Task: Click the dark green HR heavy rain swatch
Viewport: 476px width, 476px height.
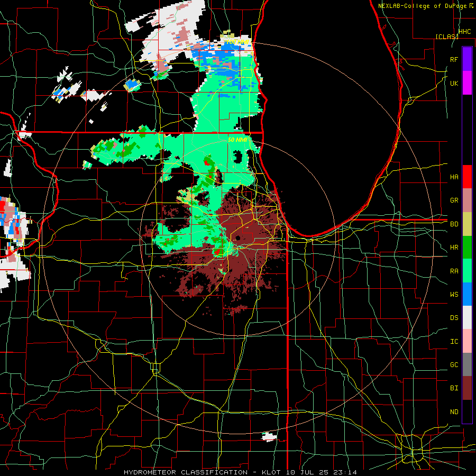Action: (467, 247)
